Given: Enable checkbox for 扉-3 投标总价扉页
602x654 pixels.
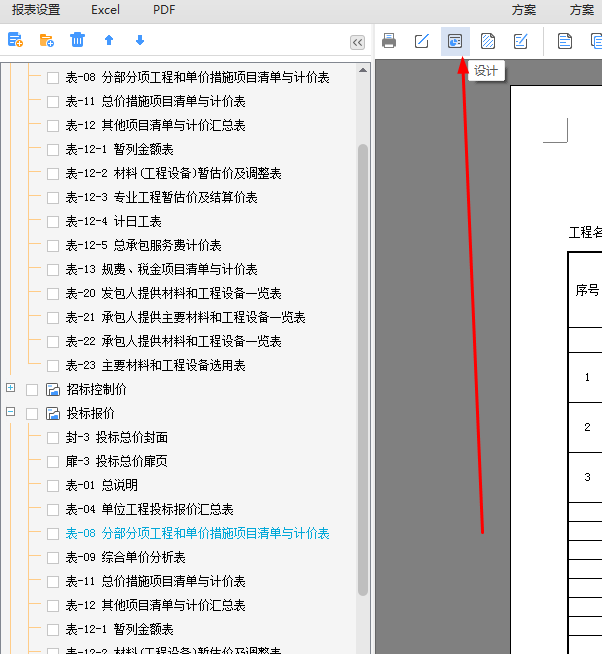Looking at the screenshot, I should (53, 462).
